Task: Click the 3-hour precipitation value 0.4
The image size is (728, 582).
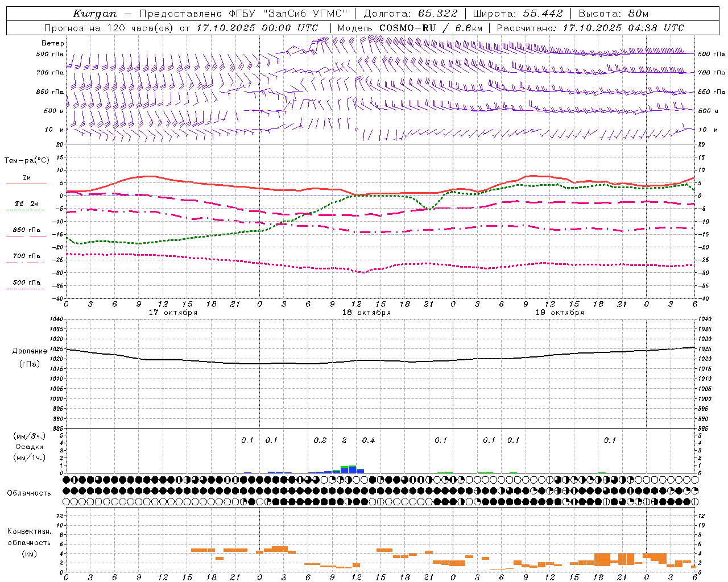Action: pyautogui.click(x=369, y=440)
